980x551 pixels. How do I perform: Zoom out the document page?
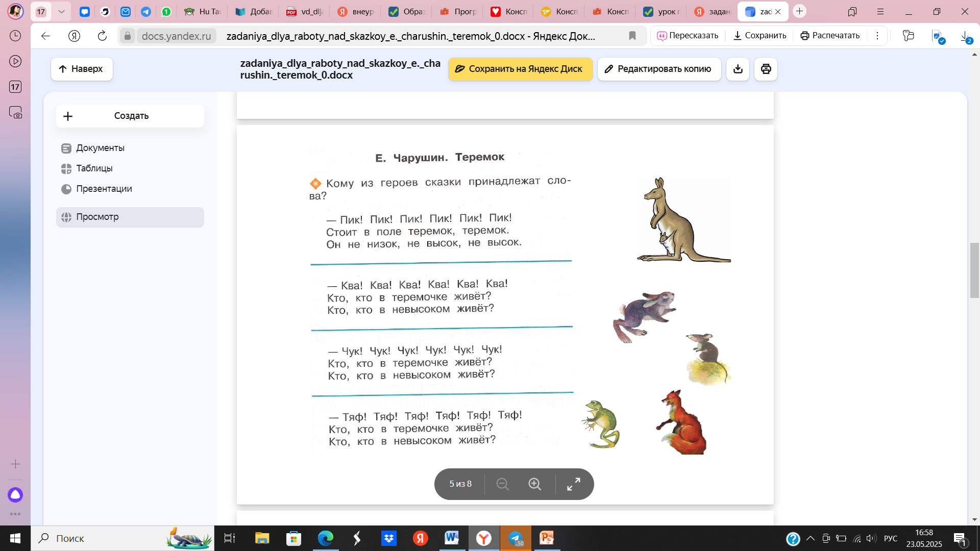click(x=502, y=484)
